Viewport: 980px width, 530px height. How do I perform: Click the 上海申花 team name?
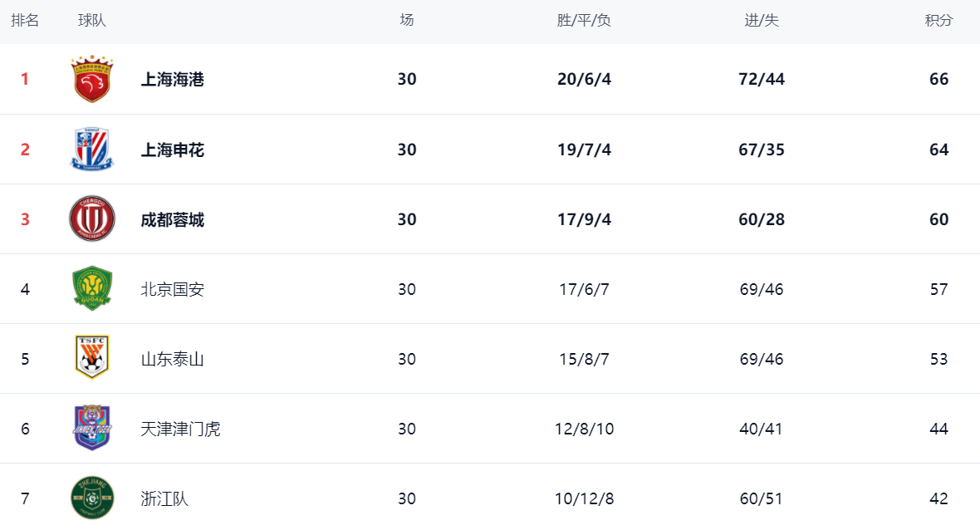click(173, 150)
